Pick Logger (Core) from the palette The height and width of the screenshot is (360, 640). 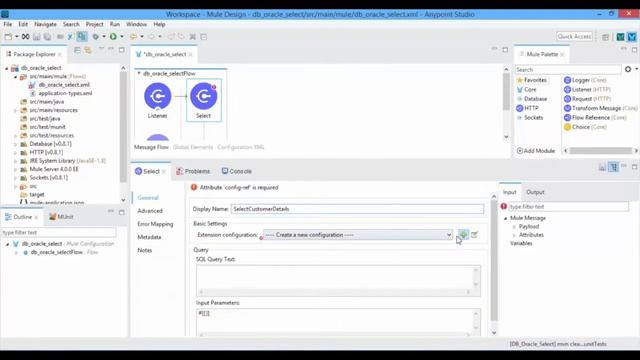pos(585,80)
